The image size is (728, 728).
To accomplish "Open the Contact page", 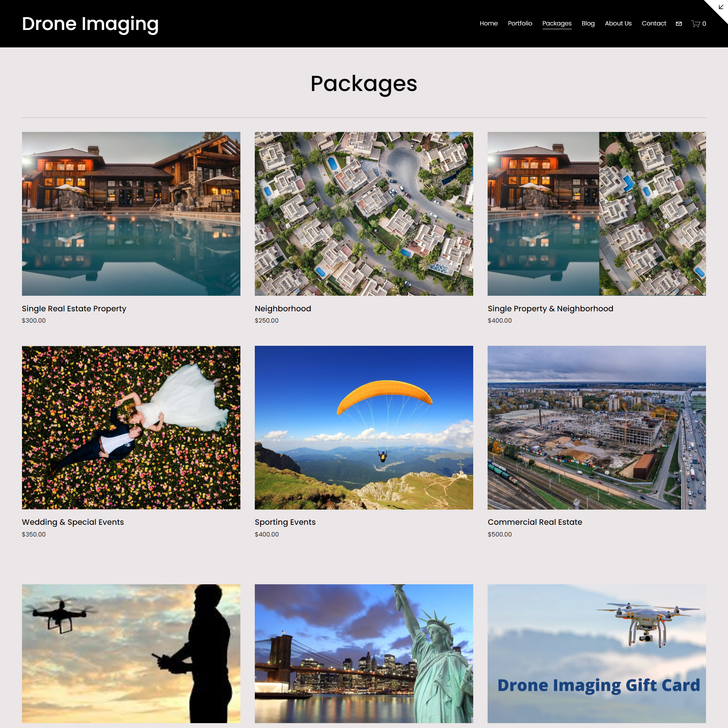I will pos(654,23).
